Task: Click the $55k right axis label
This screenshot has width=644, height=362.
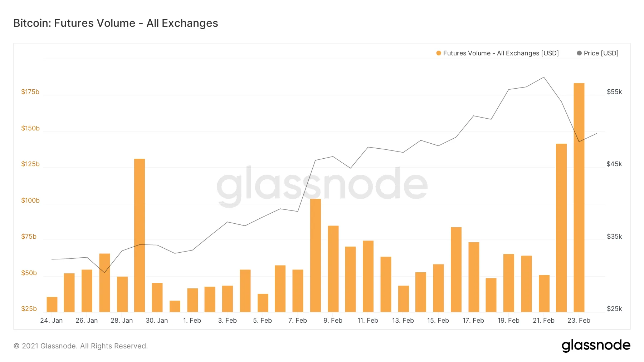Action: (x=614, y=92)
